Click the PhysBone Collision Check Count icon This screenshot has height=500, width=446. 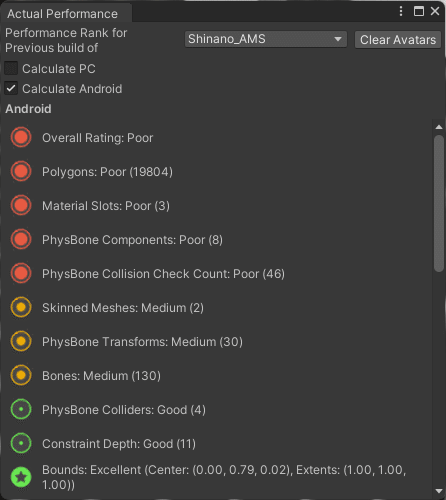(x=21, y=273)
